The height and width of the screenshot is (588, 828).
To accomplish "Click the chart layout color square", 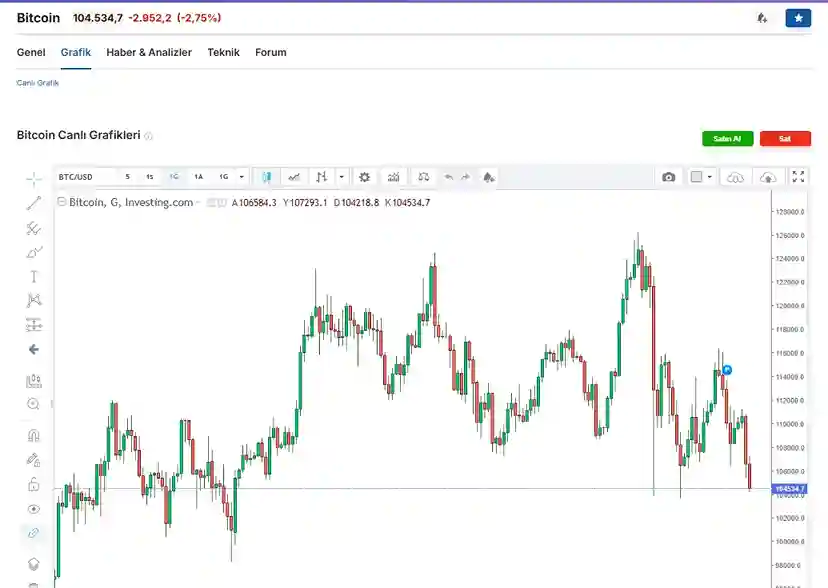I will click(x=696, y=177).
